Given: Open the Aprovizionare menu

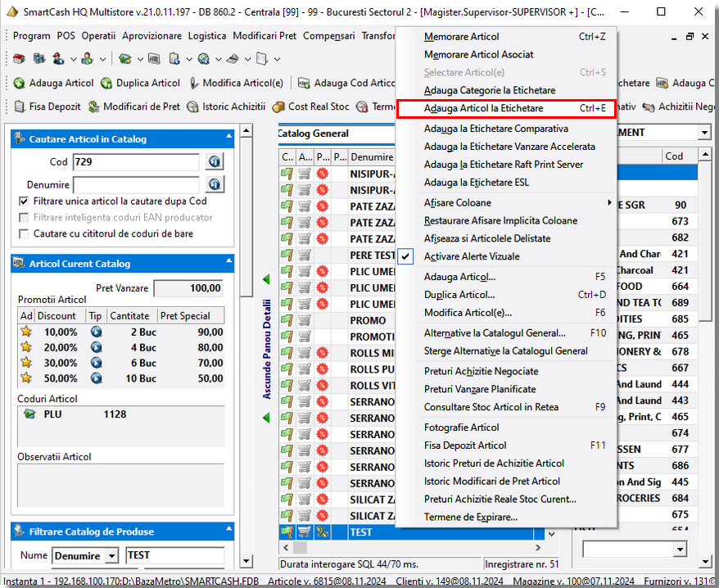Looking at the screenshot, I should (151, 36).
